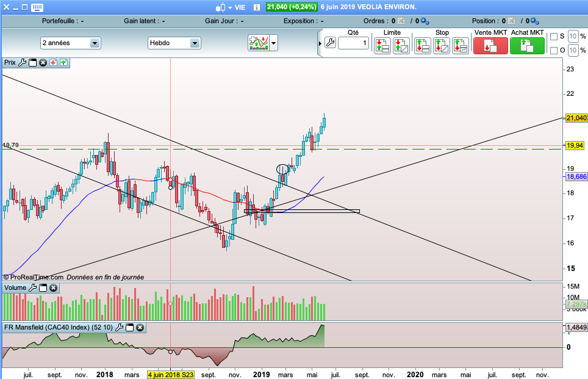This screenshot has width=588, height=379.
Task: Click the Exposition label
Action: click(x=300, y=21)
